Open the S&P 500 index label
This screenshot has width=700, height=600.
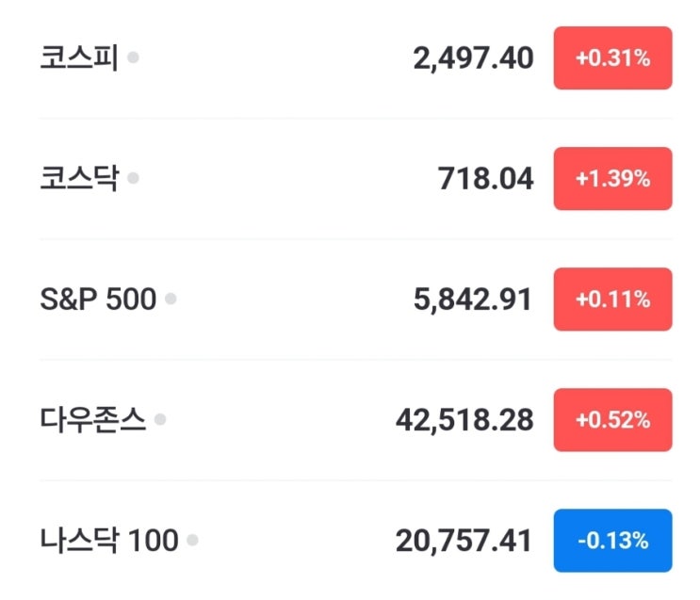(98, 300)
